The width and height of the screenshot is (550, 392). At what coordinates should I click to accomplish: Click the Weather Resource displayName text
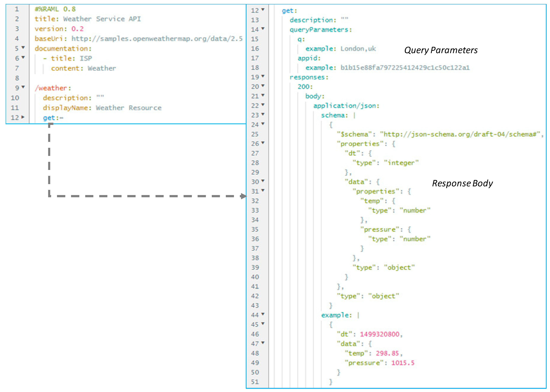[128, 108]
